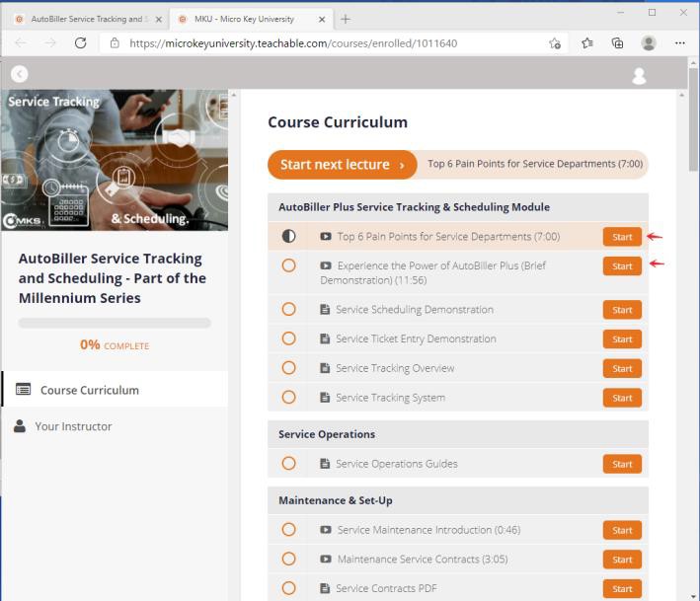Select Your Instructor in the sidebar
The height and width of the screenshot is (601, 700).
coord(73,426)
